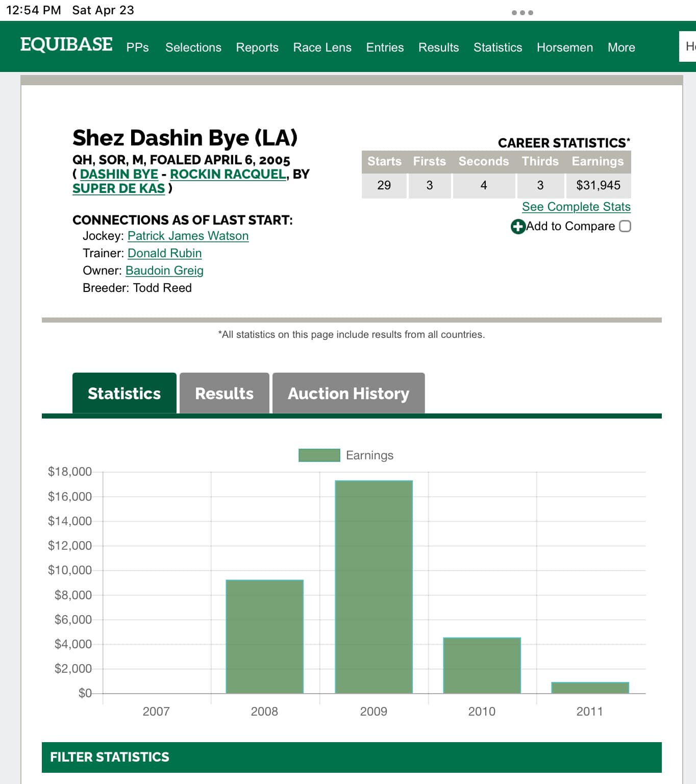Open the Horsemen menu
The height and width of the screenshot is (784, 696).
tap(565, 47)
